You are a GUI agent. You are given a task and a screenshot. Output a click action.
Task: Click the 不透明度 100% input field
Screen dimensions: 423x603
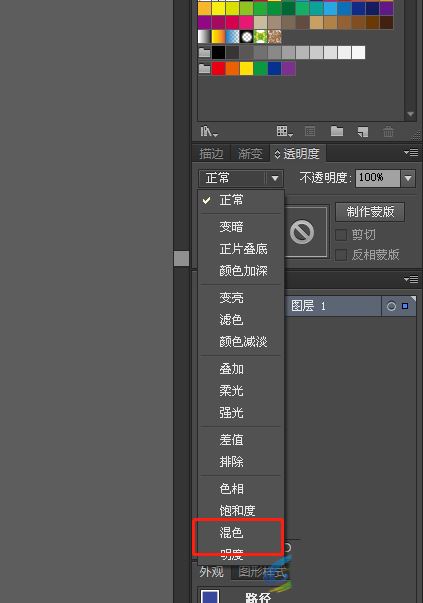378,178
